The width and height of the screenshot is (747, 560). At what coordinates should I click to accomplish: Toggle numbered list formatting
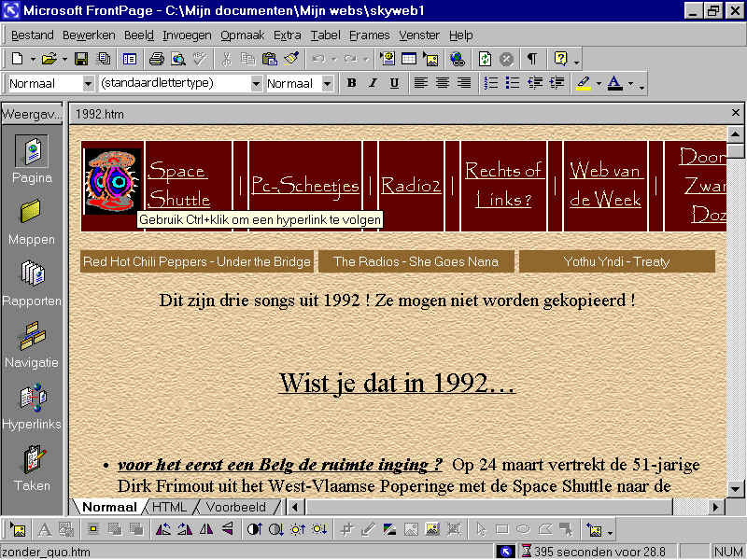click(491, 83)
